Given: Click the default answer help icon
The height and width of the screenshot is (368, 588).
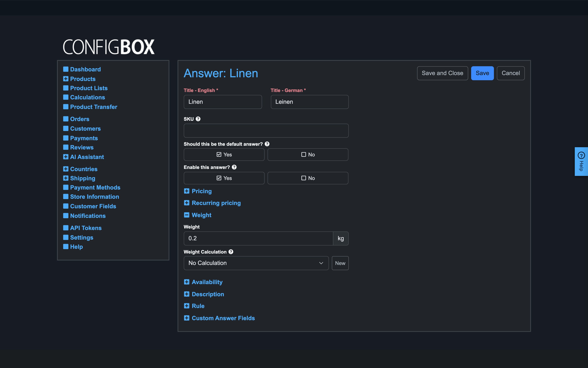Looking at the screenshot, I should [x=267, y=144].
